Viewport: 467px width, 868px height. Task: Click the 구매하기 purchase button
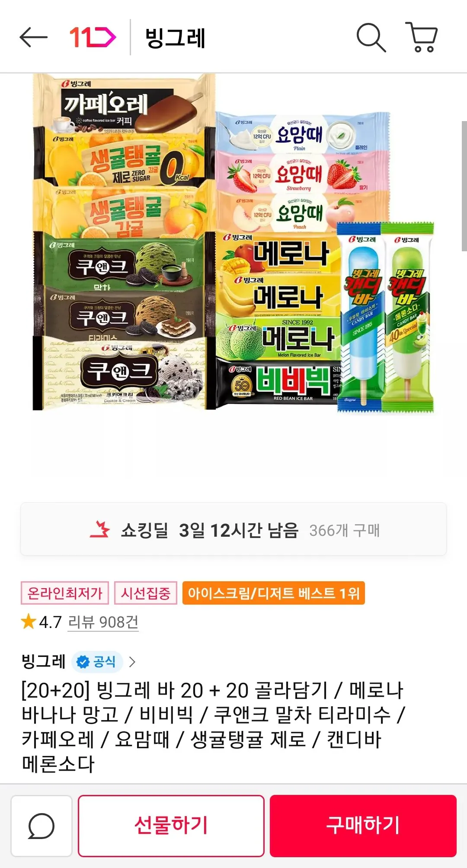point(363,826)
